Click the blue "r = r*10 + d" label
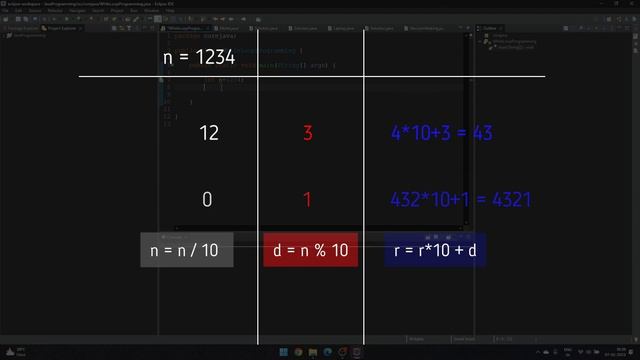This screenshot has width=640, height=360. coord(435,250)
